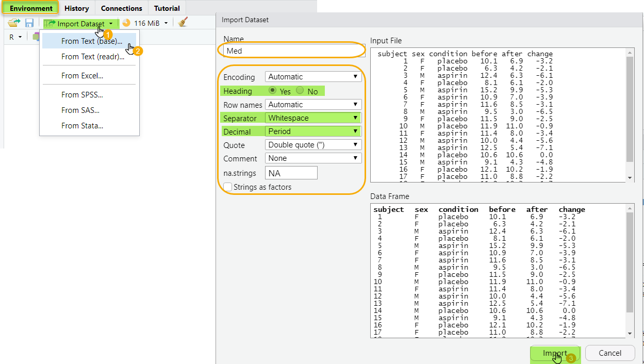Screen dimensions: 644x364
Task: Open the Encoding dropdown
Action: tap(313, 77)
